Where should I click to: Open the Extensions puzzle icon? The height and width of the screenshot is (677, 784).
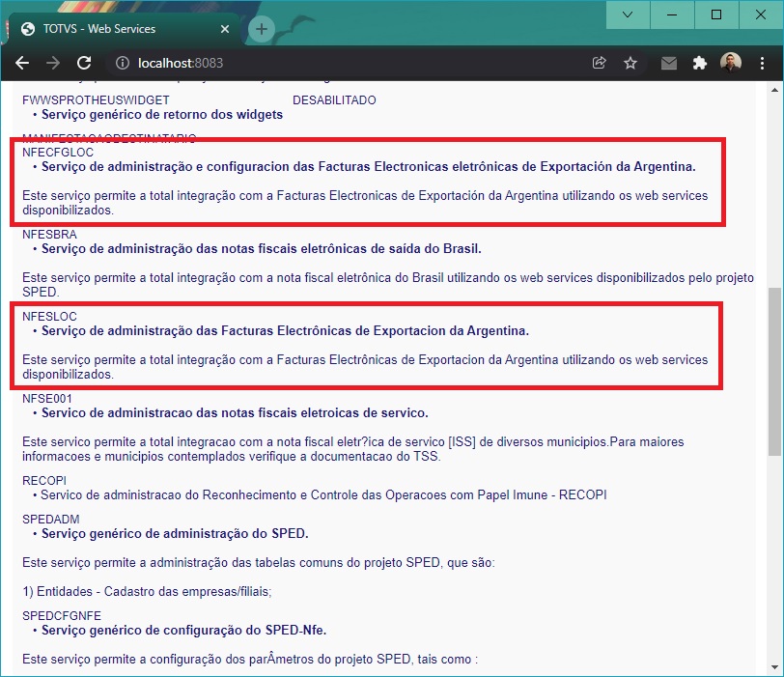click(699, 63)
